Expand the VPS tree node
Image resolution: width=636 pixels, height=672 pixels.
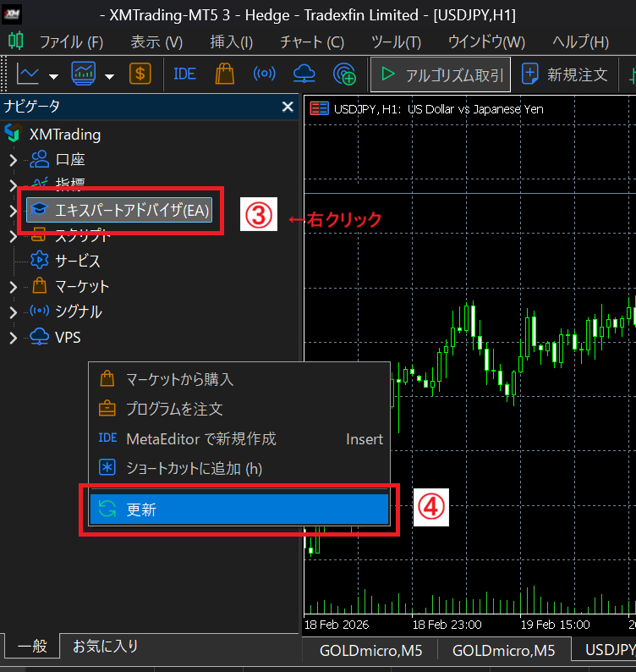(x=13, y=338)
